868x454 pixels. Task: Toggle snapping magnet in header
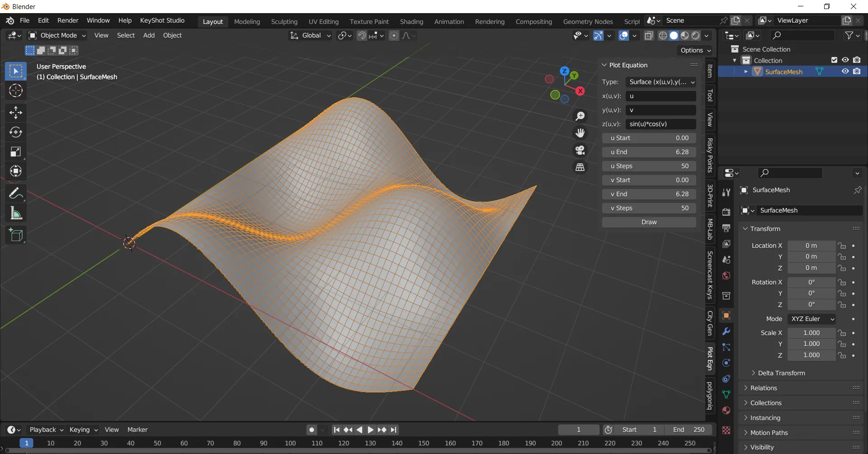pos(362,36)
